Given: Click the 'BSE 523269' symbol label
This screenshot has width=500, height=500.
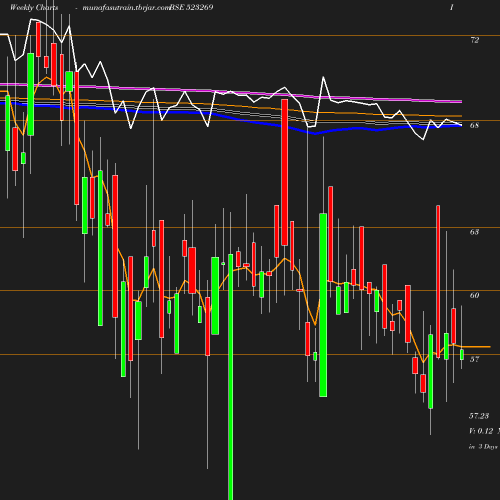Looking at the screenshot, I should 191,7.
